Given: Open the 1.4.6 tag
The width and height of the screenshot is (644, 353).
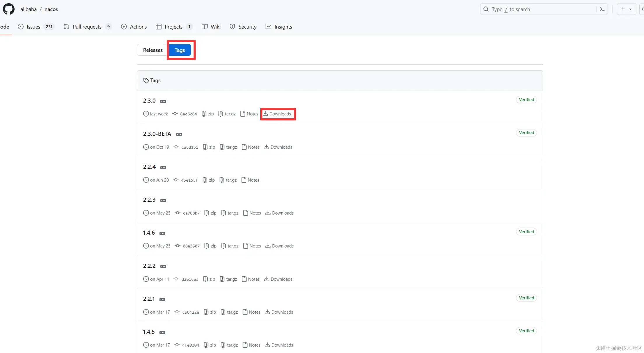Looking at the screenshot, I should [149, 233].
